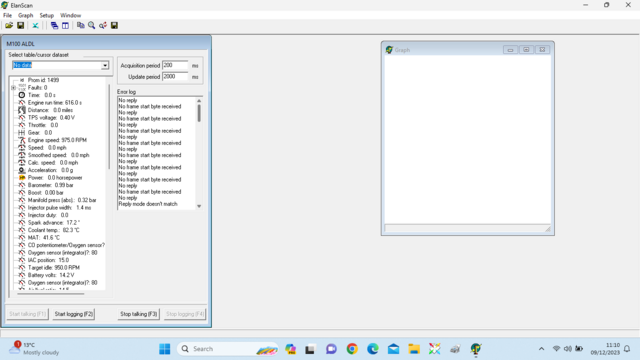Open File Explorer from the taskbar
Screen dimensions: 640x360
[x=414, y=349]
